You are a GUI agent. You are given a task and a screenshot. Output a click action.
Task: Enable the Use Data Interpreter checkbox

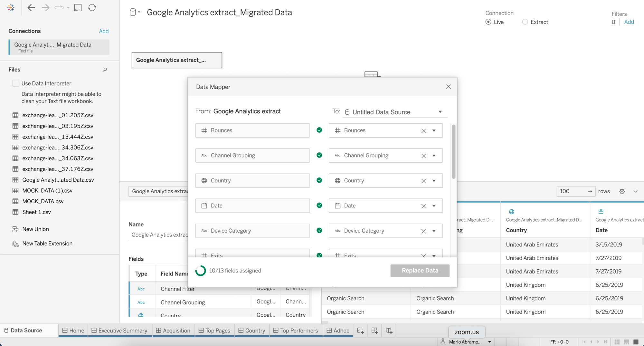tap(15, 83)
